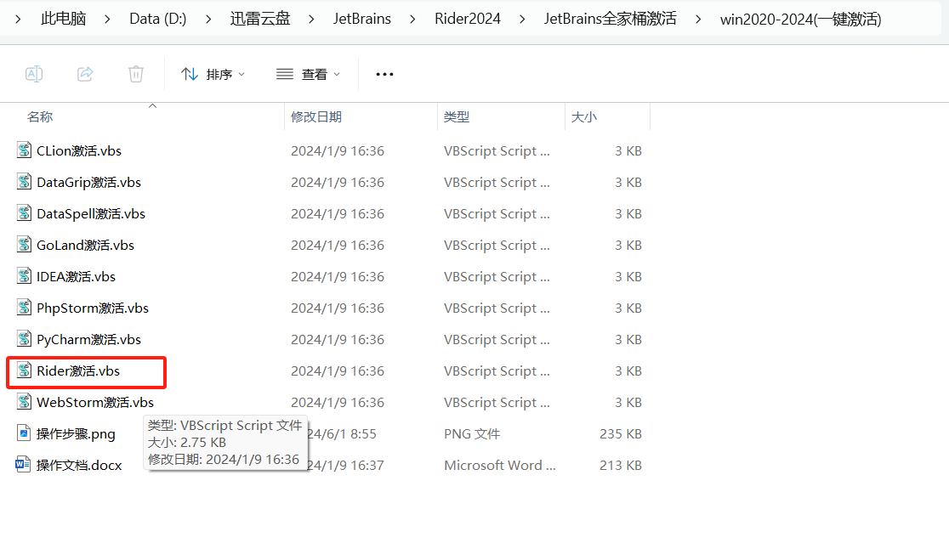This screenshot has height=560, width=949.
Task: Select the IDEA激活.vbs file icon
Action: [x=24, y=276]
